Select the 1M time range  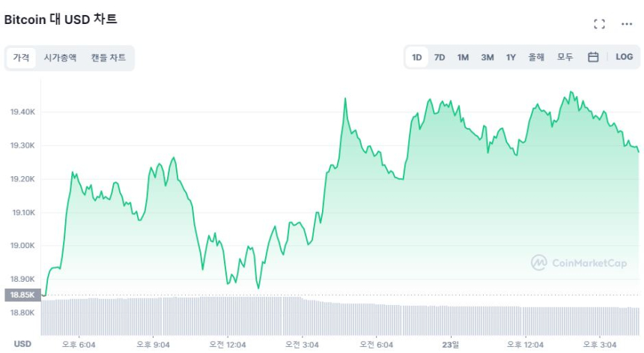coord(463,57)
